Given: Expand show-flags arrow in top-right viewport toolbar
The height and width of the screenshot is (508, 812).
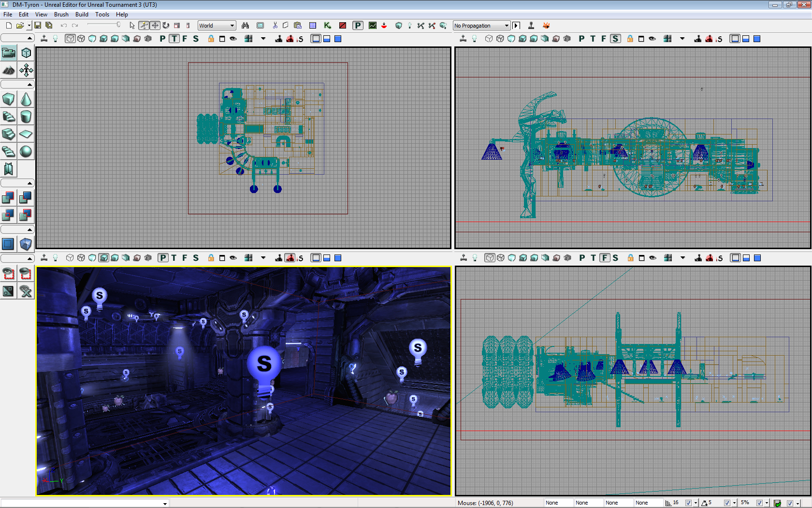Looking at the screenshot, I should pyautogui.click(x=682, y=39).
